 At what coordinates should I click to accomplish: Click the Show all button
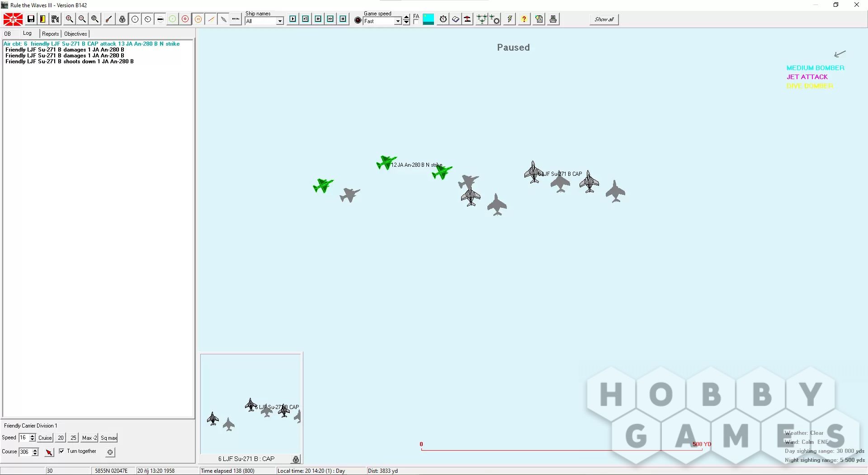tap(604, 19)
